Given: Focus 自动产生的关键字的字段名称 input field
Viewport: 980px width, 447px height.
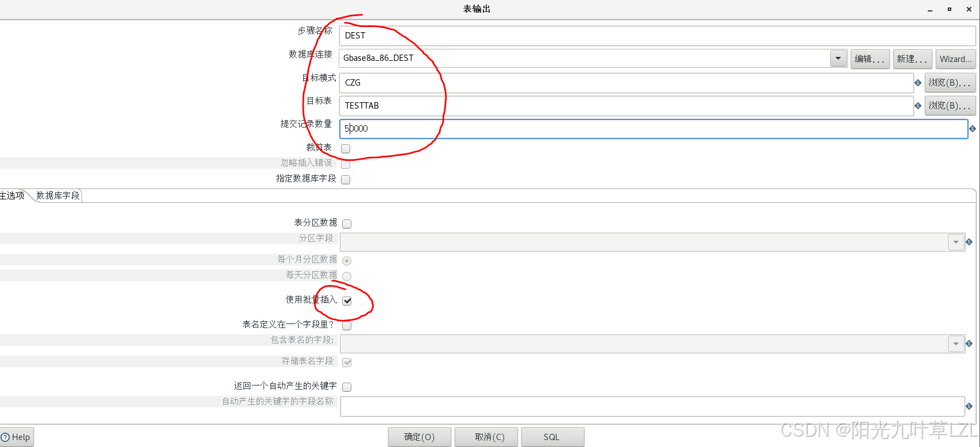Looking at the screenshot, I should coord(652,406).
